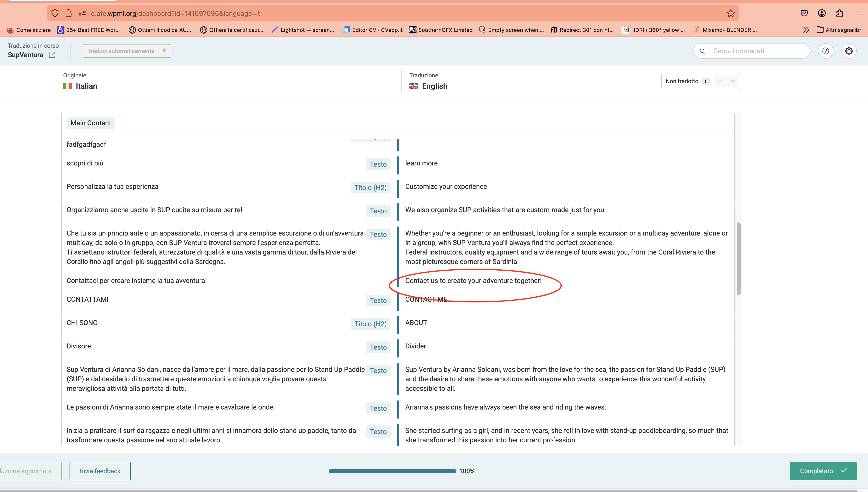Open the SouthernGFX Limited bookmark

(441, 30)
